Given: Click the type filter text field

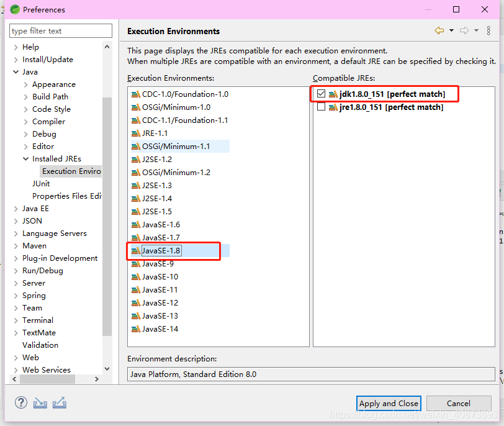Looking at the screenshot, I should tap(60, 30).
